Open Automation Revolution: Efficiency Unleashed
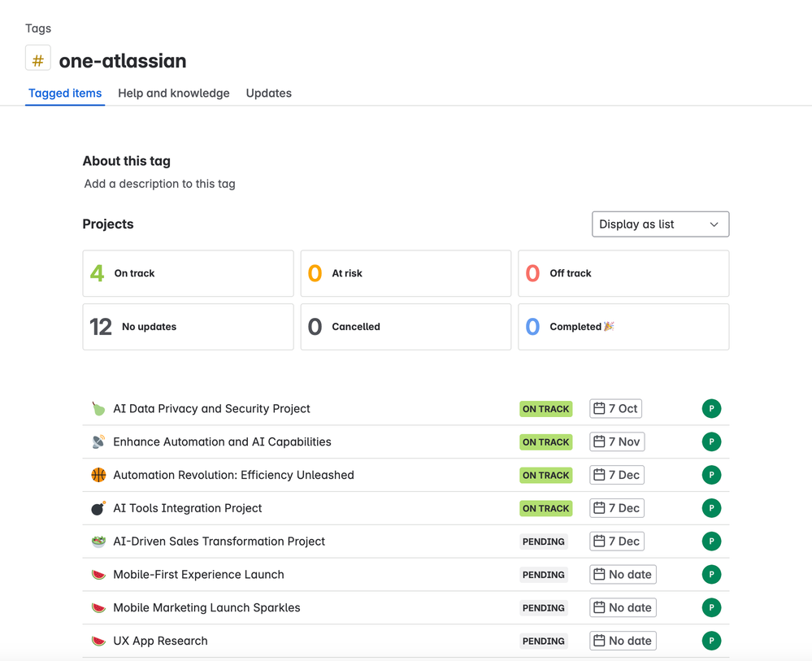 tap(233, 475)
